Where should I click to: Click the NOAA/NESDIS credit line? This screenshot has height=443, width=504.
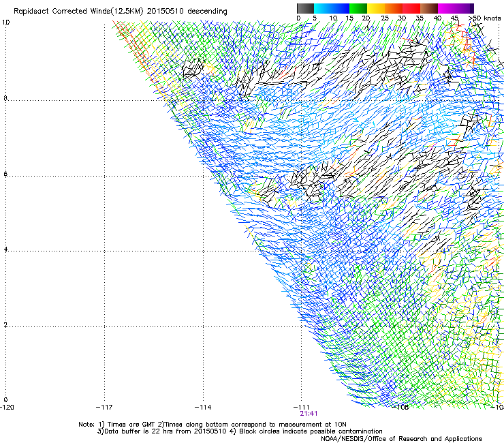(401, 438)
